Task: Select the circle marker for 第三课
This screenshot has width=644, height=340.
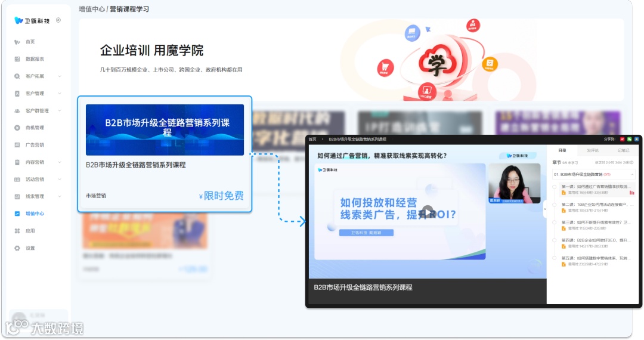Action: 555,222
